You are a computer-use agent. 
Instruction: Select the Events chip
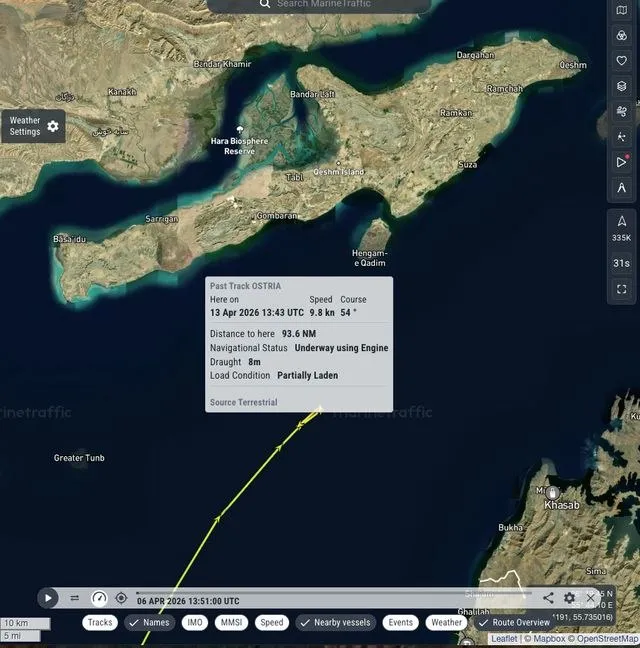[x=400, y=622]
